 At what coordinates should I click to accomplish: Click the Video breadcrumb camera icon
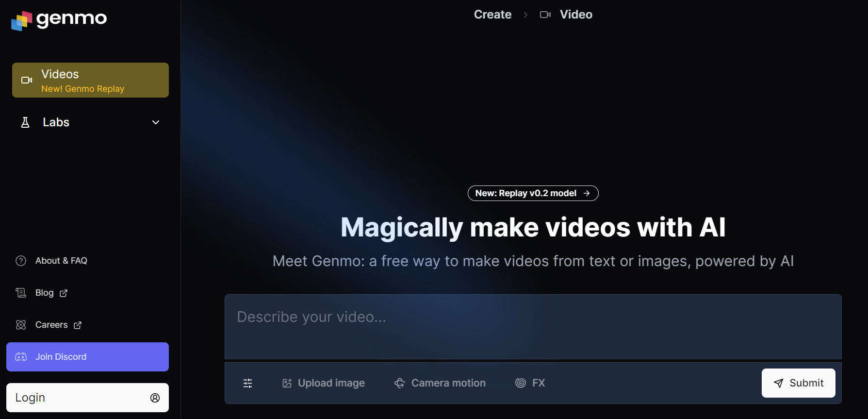click(x=545, y=15)
